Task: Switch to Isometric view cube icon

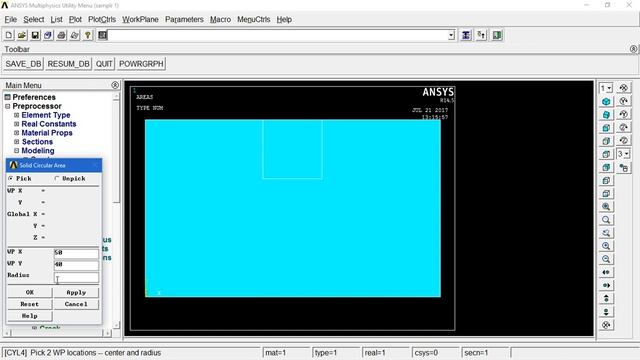Action: pyautogui.click(x=606, y=101)
